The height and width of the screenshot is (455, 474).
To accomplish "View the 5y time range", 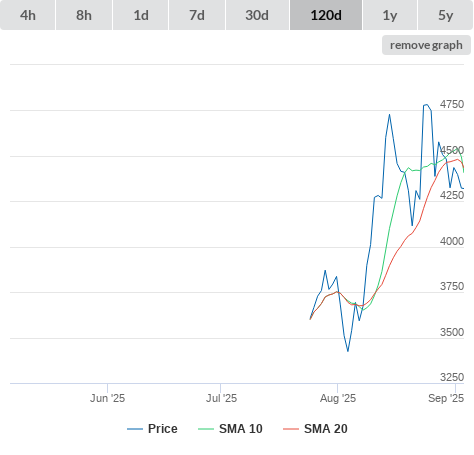I will (x=446, y=15).
